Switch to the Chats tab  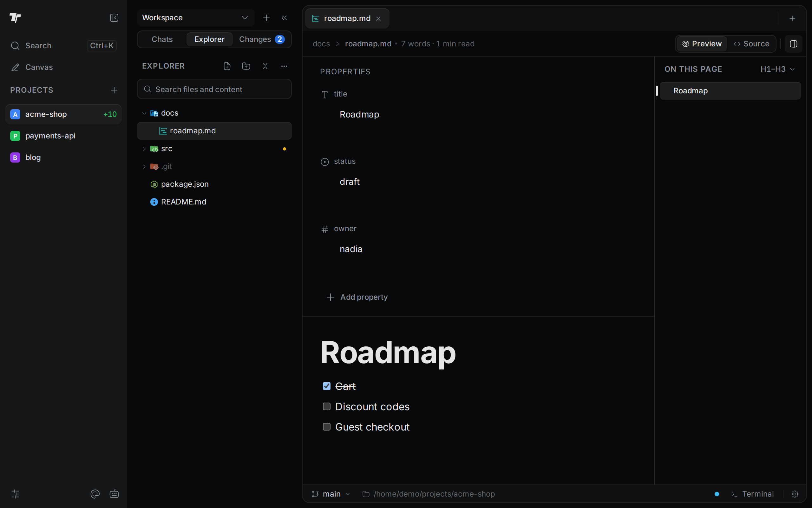pyautogui.click(x=162, y=39)
